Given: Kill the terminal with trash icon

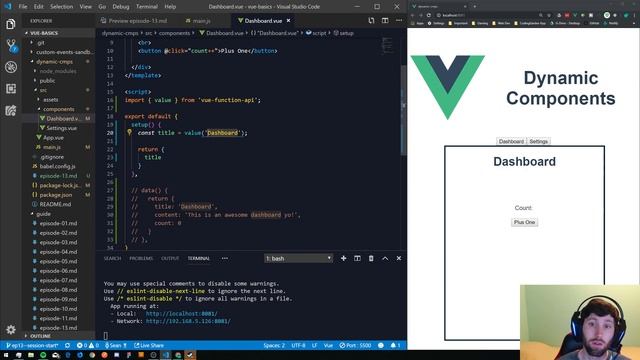Looking at the screenshot, I should pyautogui.click(x=371, y=258).
